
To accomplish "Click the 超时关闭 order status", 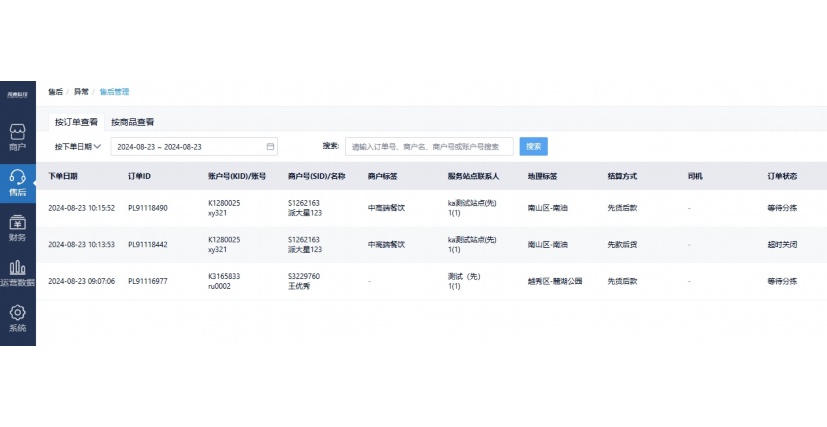I will pos(782,245).
